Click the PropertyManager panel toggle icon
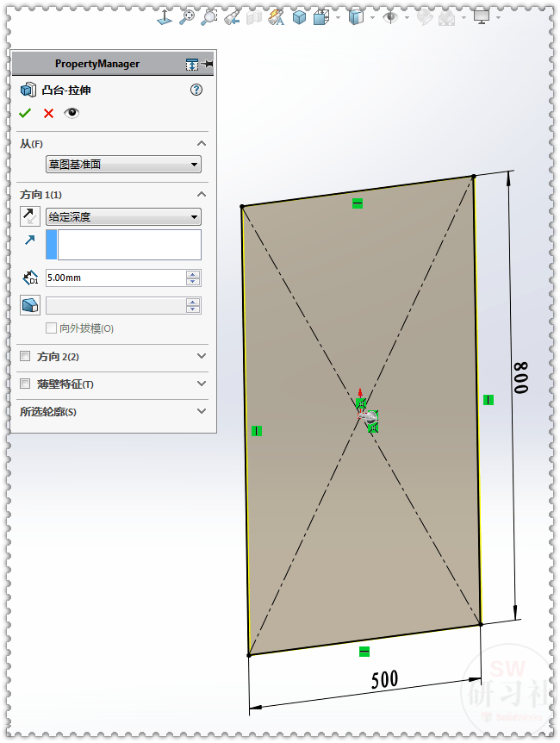The height and width of the screenshot is (743, 560). (192, 64)
